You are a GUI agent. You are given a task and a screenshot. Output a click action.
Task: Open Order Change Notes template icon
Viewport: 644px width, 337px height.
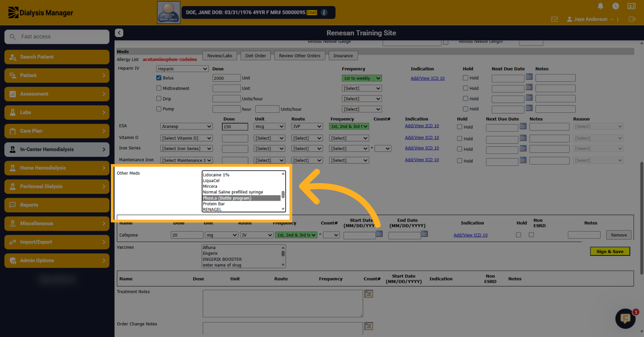(x=369, y=326)
